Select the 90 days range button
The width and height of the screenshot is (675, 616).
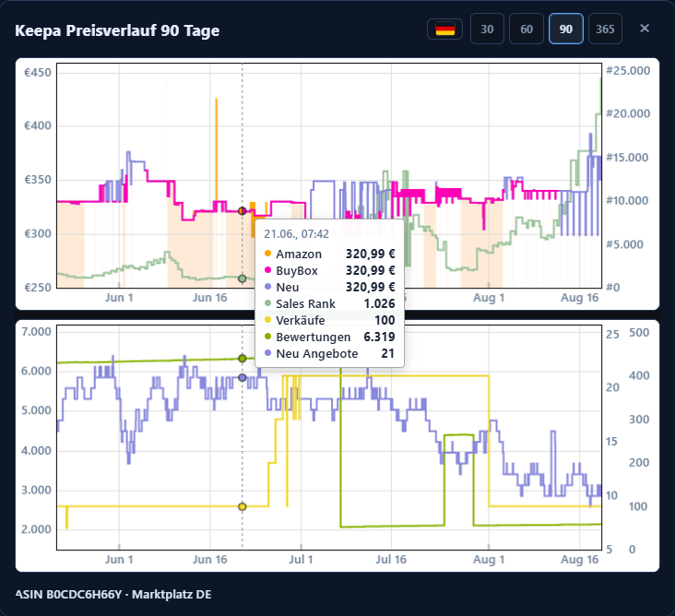[x=565, y=29]
